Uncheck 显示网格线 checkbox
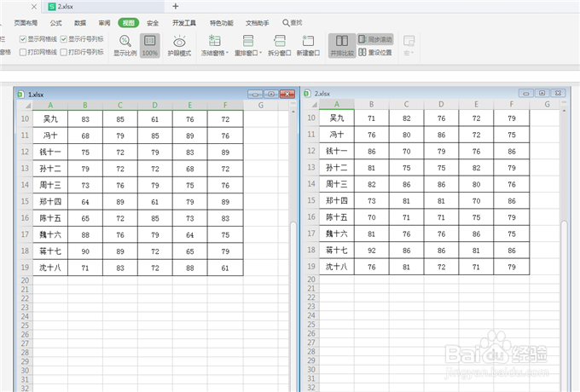 click(x=23, y=39)
